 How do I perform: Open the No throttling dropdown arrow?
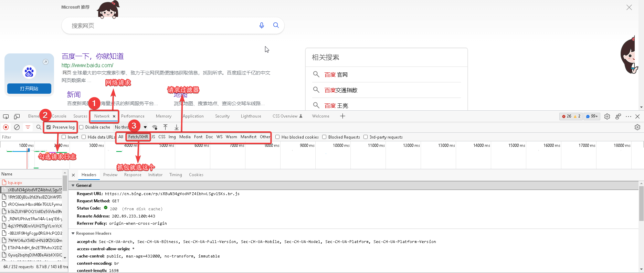145,127
